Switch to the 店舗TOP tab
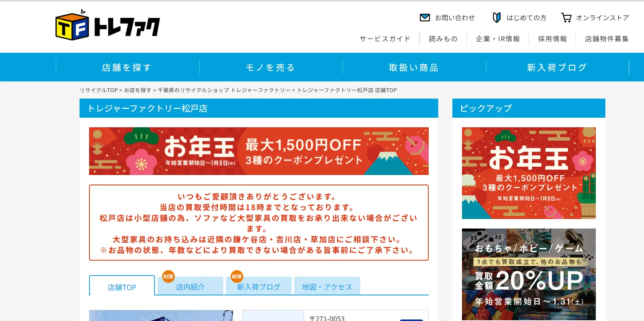Screen dimensions: 644x321 [x=122, y=287]
